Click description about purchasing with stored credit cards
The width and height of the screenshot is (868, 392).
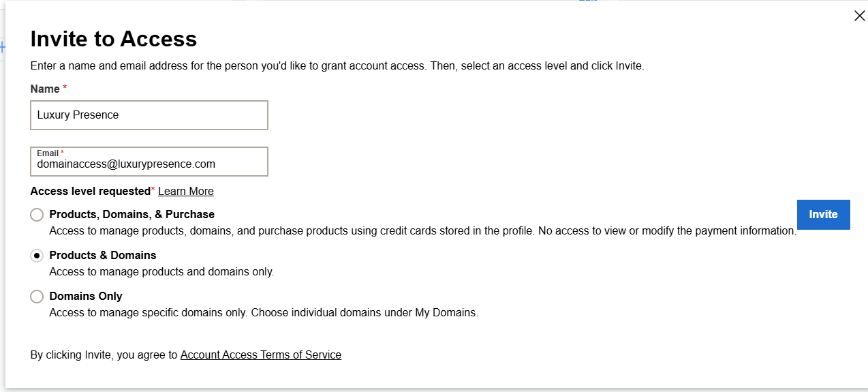[x=422, y=231]
